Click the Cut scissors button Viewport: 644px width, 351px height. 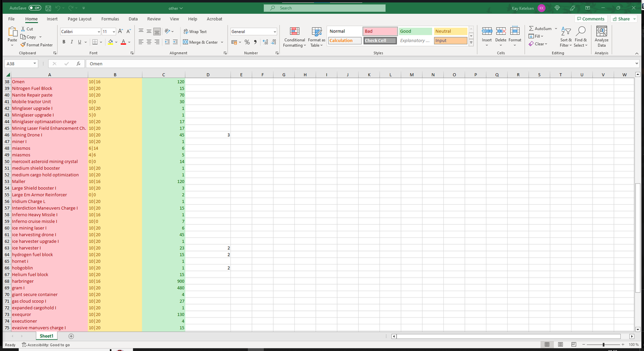point(27,29)
